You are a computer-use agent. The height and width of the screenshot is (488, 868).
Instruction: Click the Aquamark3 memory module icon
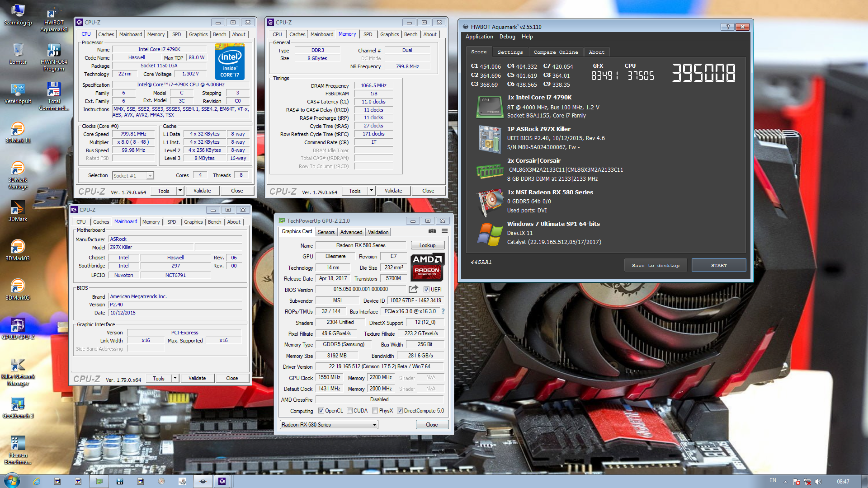click(x=490, y=171)
